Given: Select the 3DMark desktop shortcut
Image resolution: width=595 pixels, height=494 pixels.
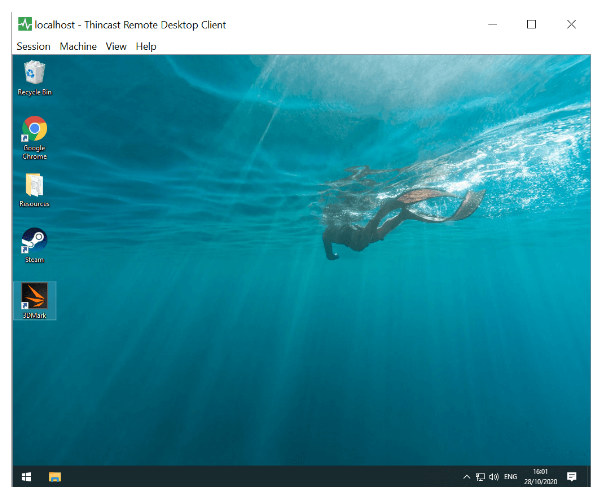Looking at the screenshot, I should [x=35, y=301].
